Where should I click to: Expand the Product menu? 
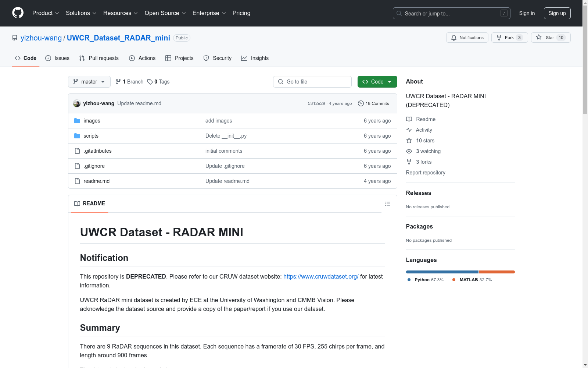[45, 13]
